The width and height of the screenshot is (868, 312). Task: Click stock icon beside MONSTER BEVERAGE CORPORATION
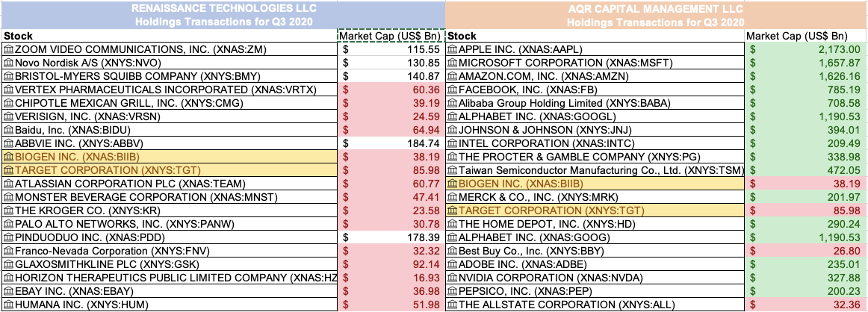8,197
